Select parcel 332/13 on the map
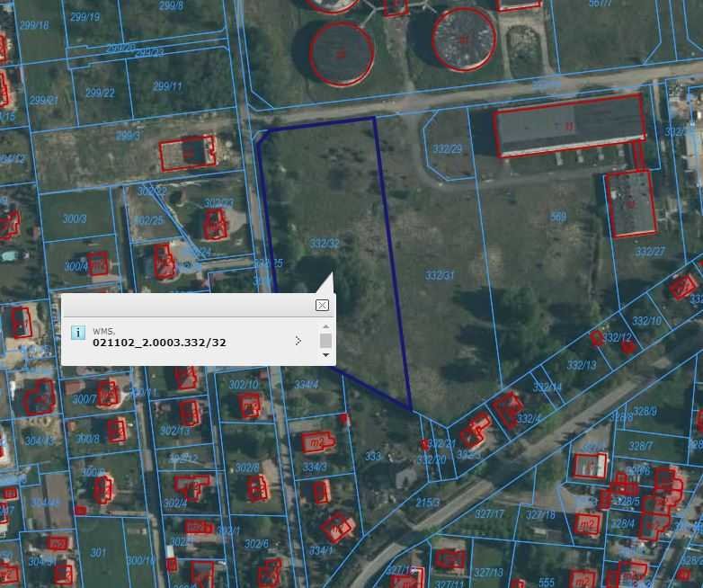The image size is (703, 588). pos(581,365)
